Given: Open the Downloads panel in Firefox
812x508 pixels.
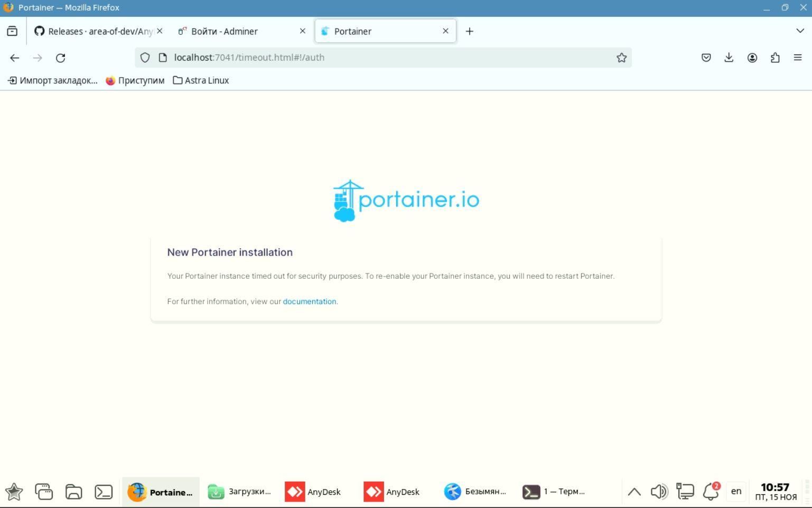Looking at the screenshot, I should coord(729,58).
